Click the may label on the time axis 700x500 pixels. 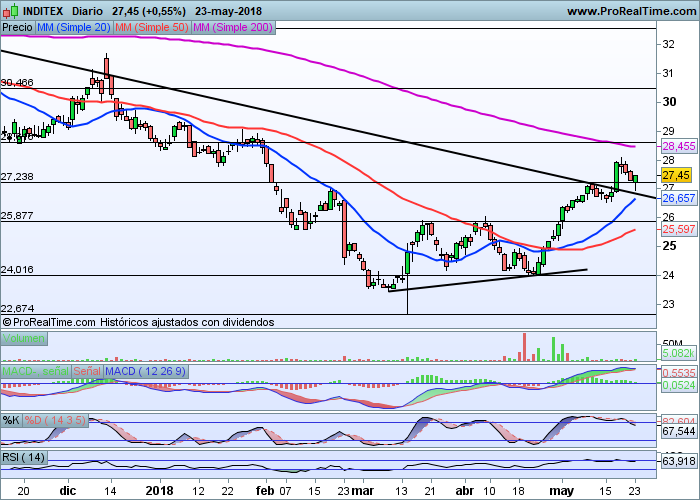click(x=562, y=491)
